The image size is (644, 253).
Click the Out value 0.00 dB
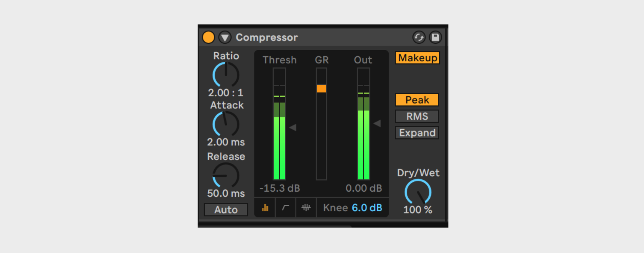coord(364,188)
